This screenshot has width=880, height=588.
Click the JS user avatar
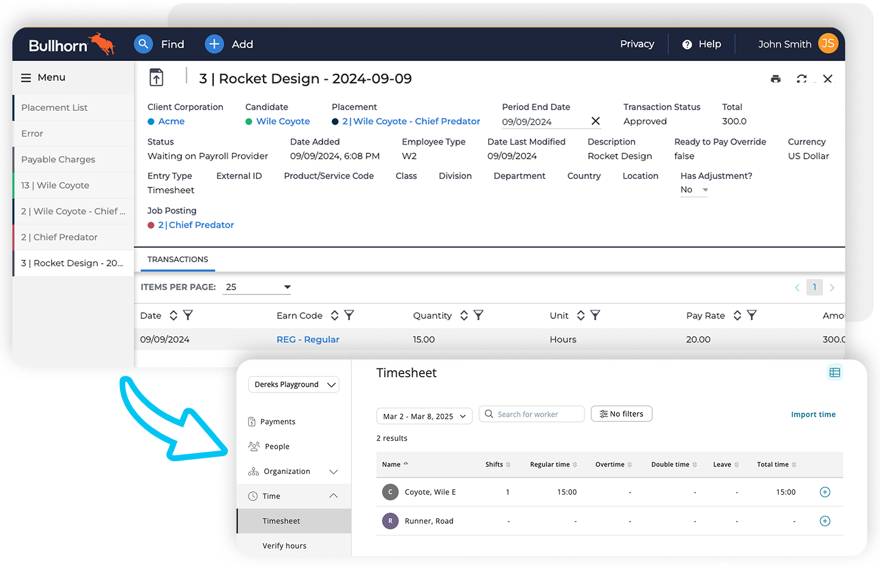coord(828,44)
